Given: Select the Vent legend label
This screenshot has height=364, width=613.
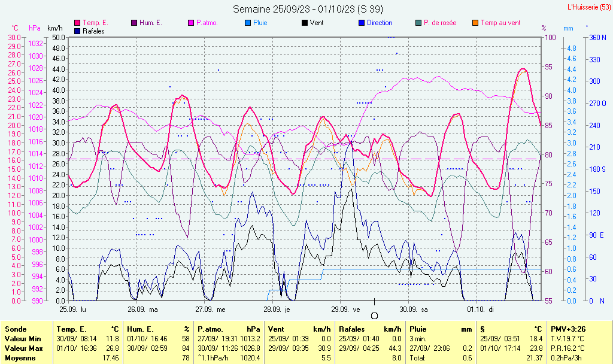Looking at the screenshot, I should point(317,23).
